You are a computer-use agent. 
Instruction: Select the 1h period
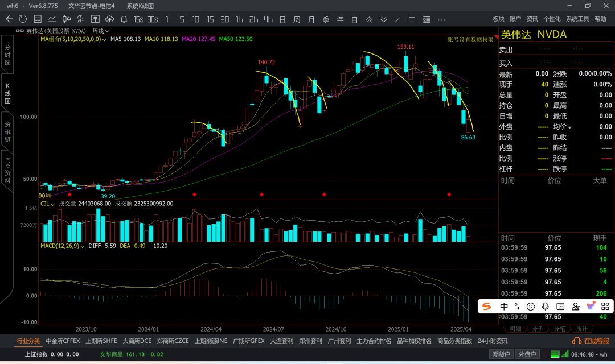click(x=239, y=19)
